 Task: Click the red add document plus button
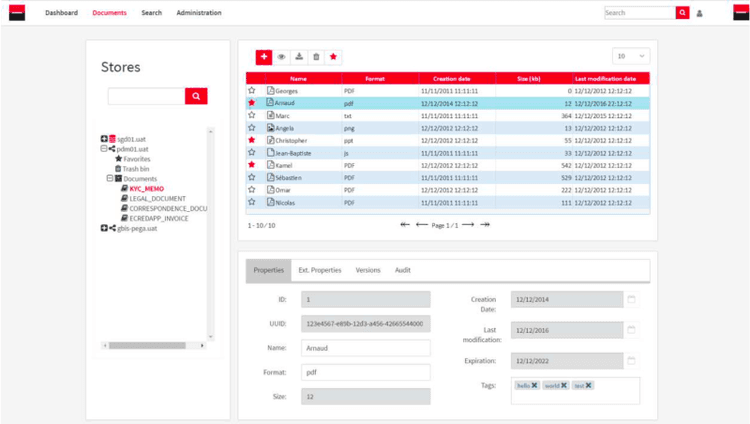(264, 57)
